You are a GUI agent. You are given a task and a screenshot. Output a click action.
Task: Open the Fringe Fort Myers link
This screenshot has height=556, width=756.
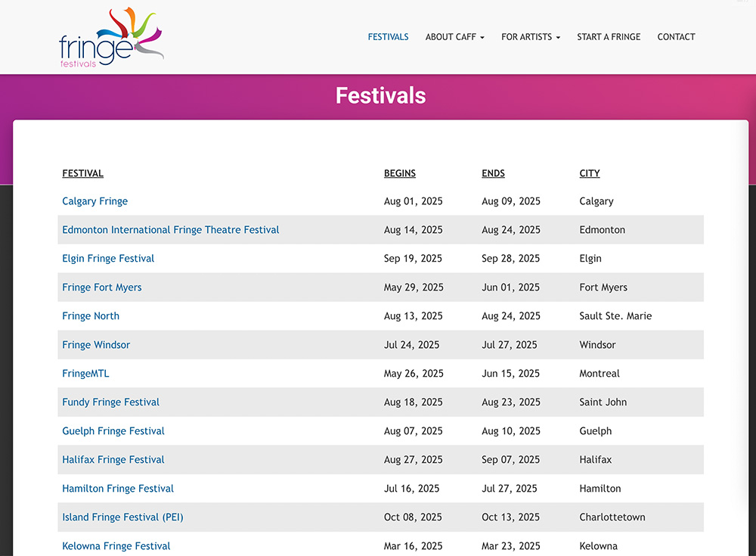pos(102,287)
